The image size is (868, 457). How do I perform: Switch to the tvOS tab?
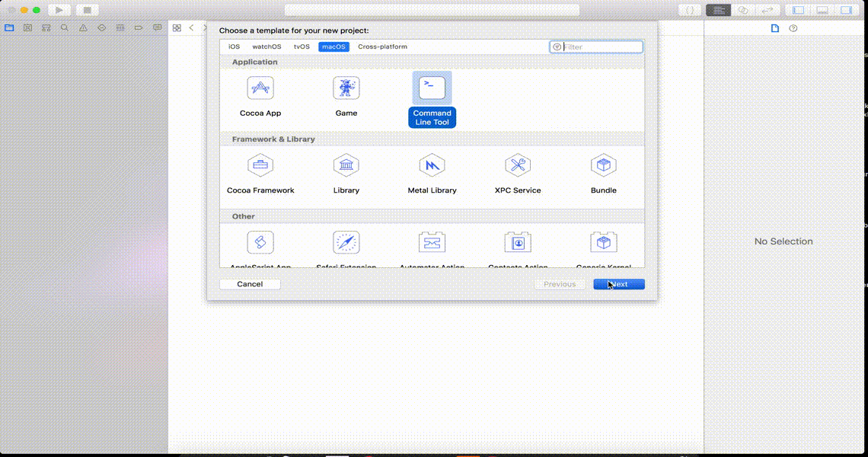point(302,46)
